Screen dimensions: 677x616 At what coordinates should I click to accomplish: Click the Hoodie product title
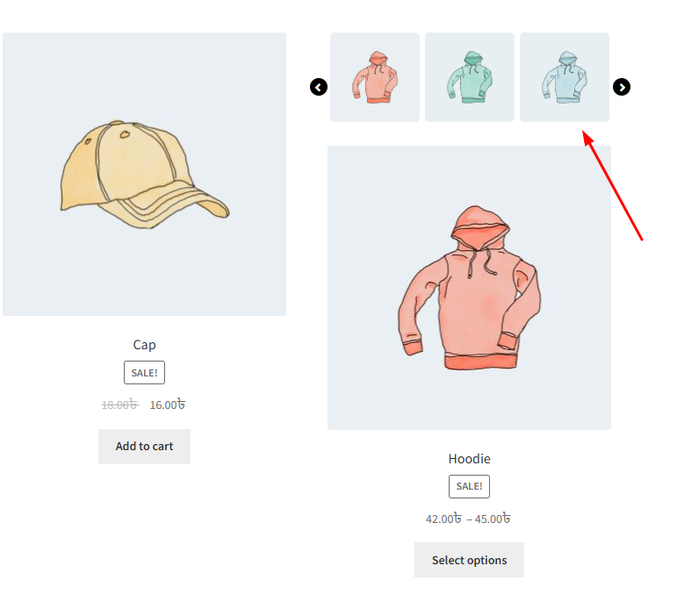tap(469, 459)
